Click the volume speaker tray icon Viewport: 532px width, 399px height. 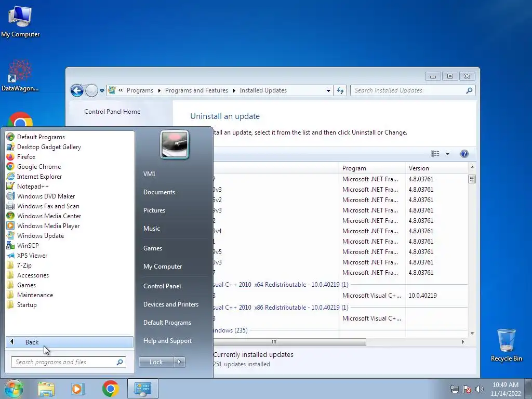479,389
